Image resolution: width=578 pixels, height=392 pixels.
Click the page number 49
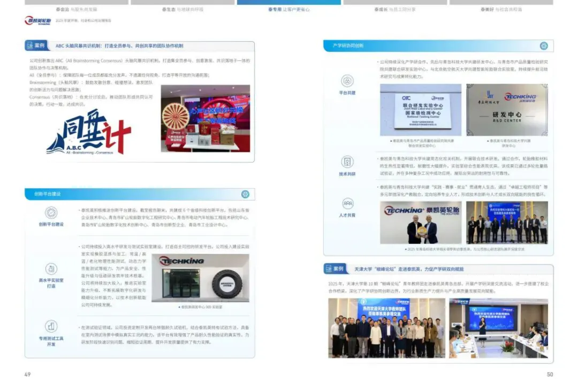pyautogui.click(x=28, y=374)
